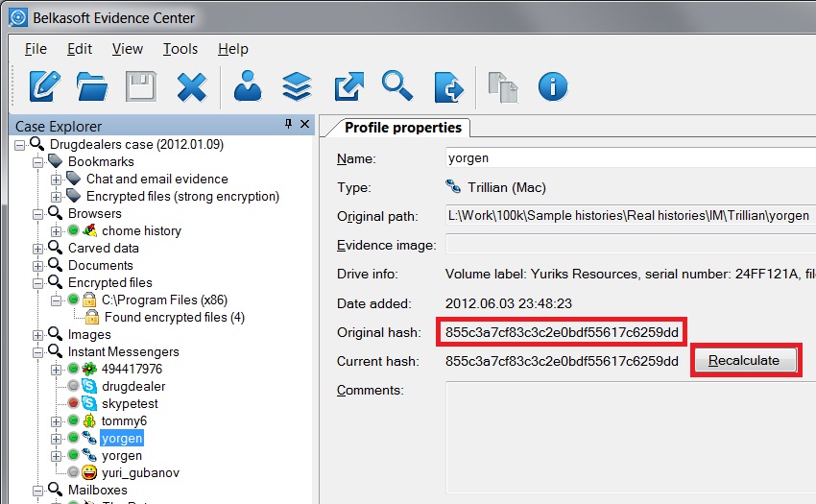Viewport: 816px width, 504px height.
Task: Click the copy documents toolbar icon
Action: click(x=503, y=87)
